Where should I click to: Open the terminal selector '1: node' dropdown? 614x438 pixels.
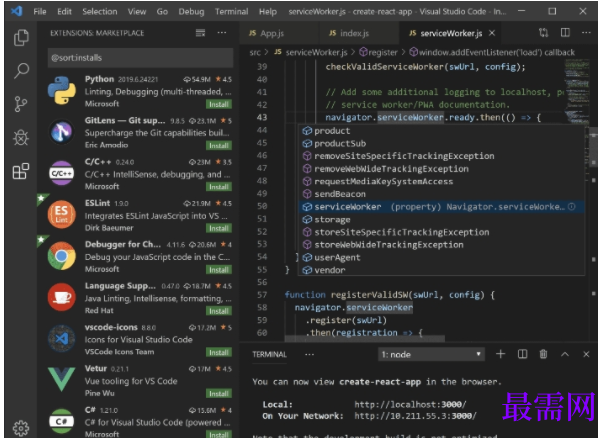431,355
